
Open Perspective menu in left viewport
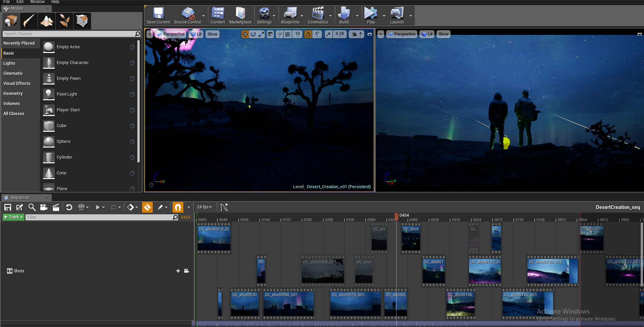[171, 34]
